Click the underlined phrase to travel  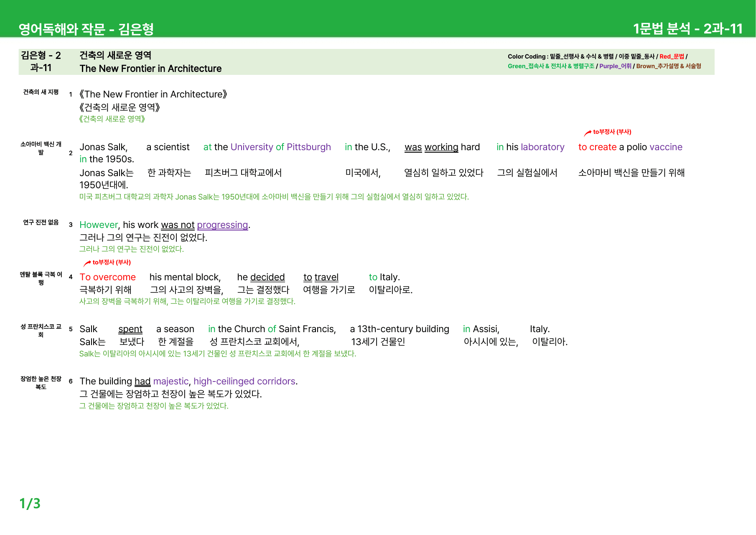tap(321, 277)
